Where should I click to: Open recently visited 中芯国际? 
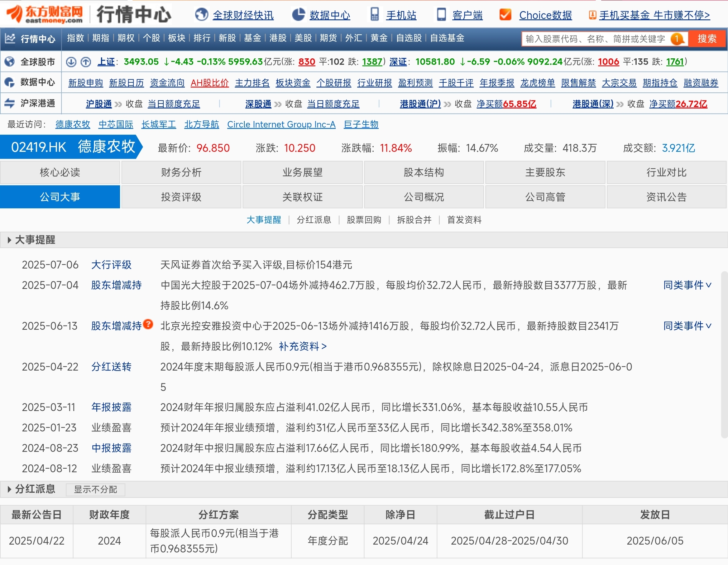pos(116,124)
